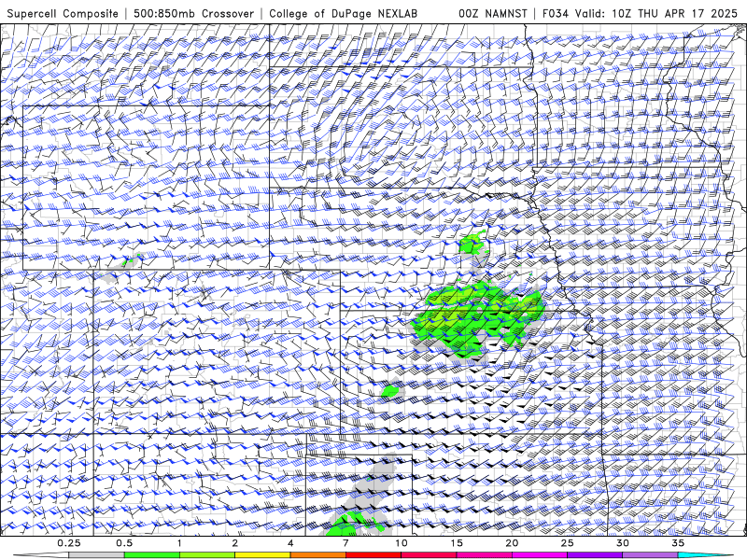
Task: Click the '00Z NAMNST' model label
Action: click(493, 14)
